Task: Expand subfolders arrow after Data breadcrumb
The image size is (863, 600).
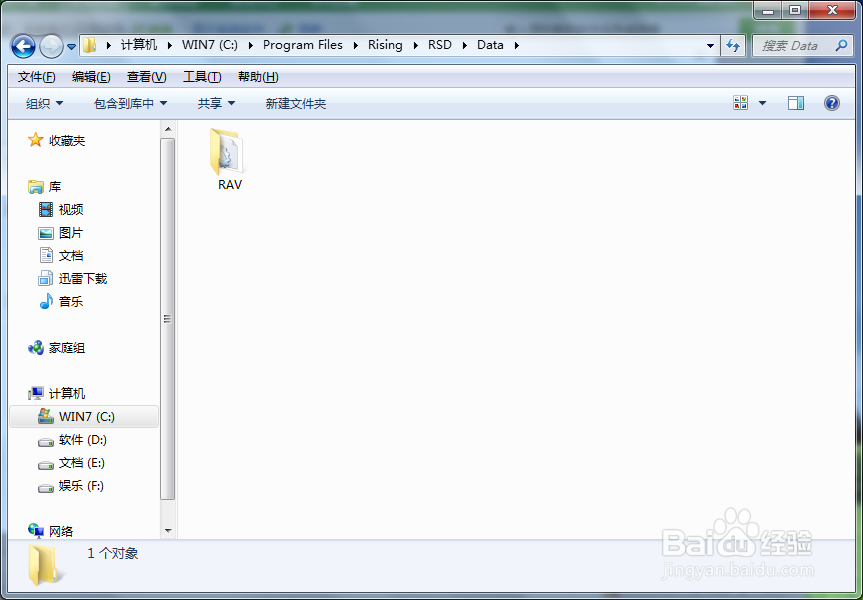Action: (x=517, y=45)
